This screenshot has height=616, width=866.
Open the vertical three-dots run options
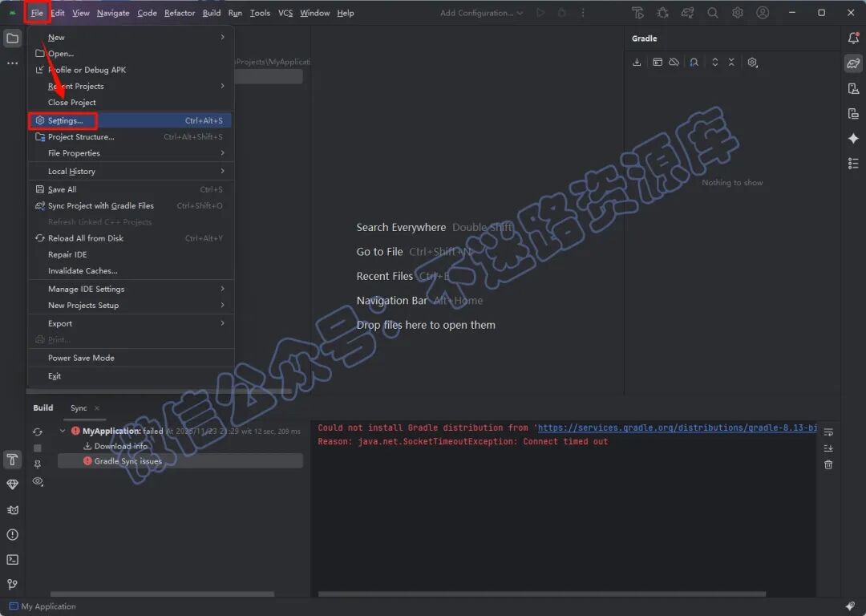click(583, 13)
